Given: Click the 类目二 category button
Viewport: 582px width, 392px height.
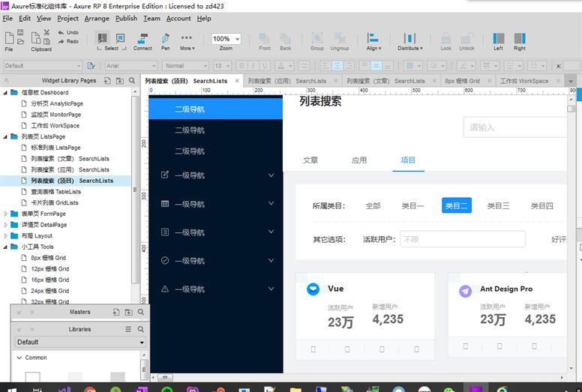Looking at the screenshot, I should point(457,205).
